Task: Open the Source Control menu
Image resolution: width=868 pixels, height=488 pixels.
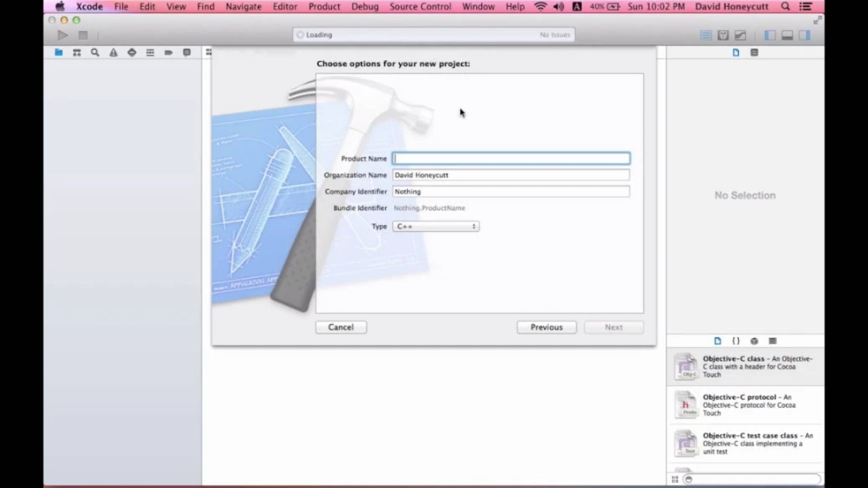Action: click(420, 7)
